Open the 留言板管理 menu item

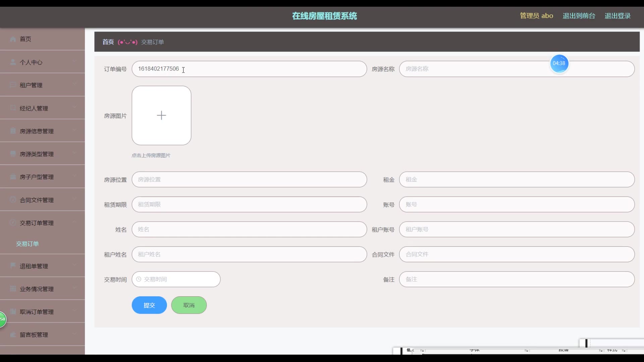click(34, 335)
